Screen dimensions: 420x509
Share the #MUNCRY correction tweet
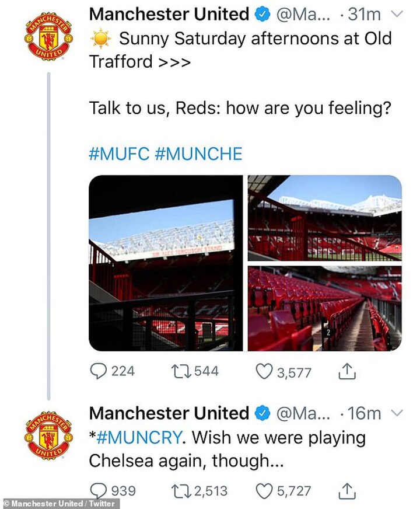[x=347, y=491]
